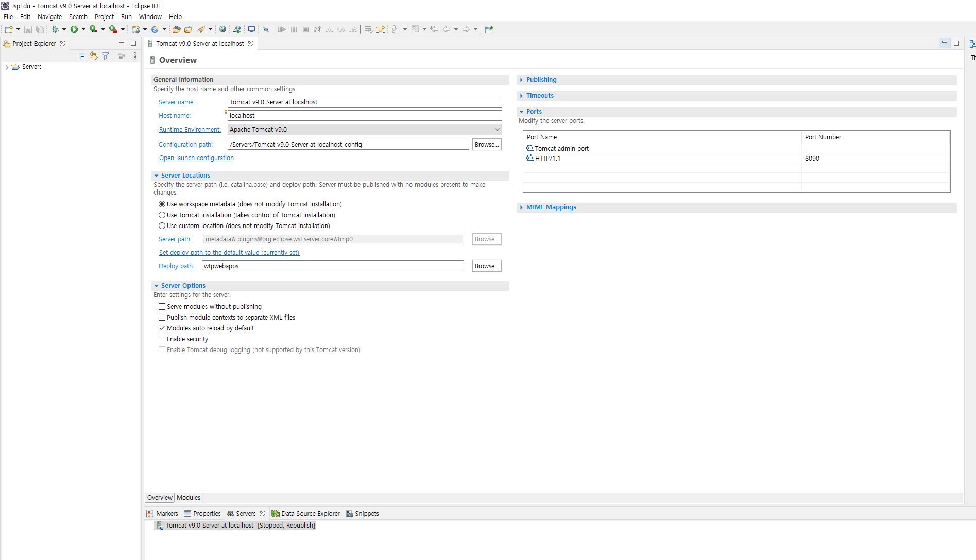Click the Back navigation arrow icon
Image resolution: width=976 pixels, height=560 pixels.
click(x=447, y=29)
